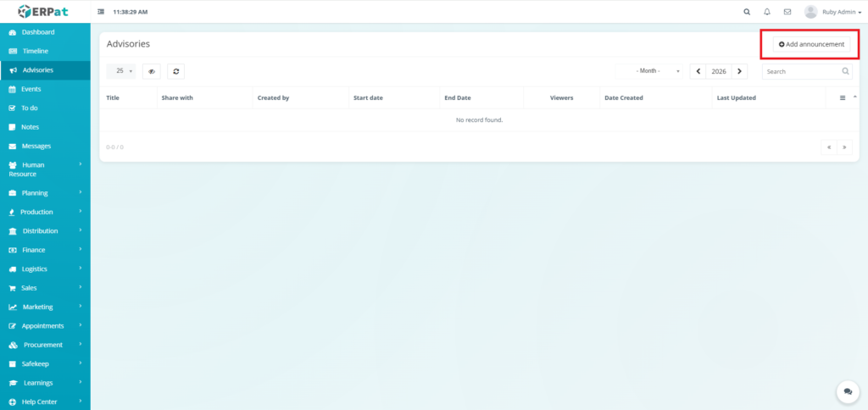Viewport: 868px width, 410px height.
Task: Click the ERPat logo
Action: tap(44, 12)
